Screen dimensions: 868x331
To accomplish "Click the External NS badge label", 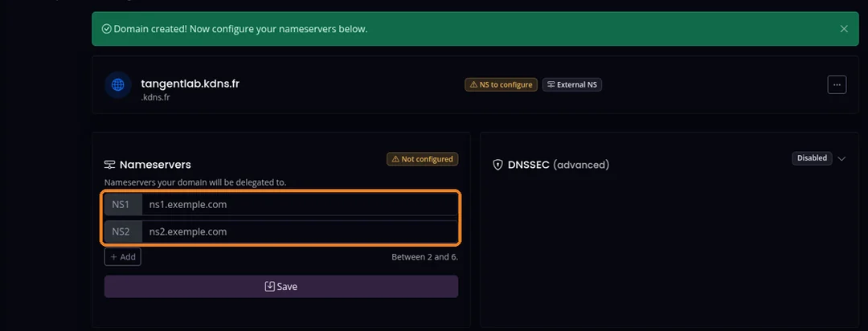I will click(x=577, y=84).
